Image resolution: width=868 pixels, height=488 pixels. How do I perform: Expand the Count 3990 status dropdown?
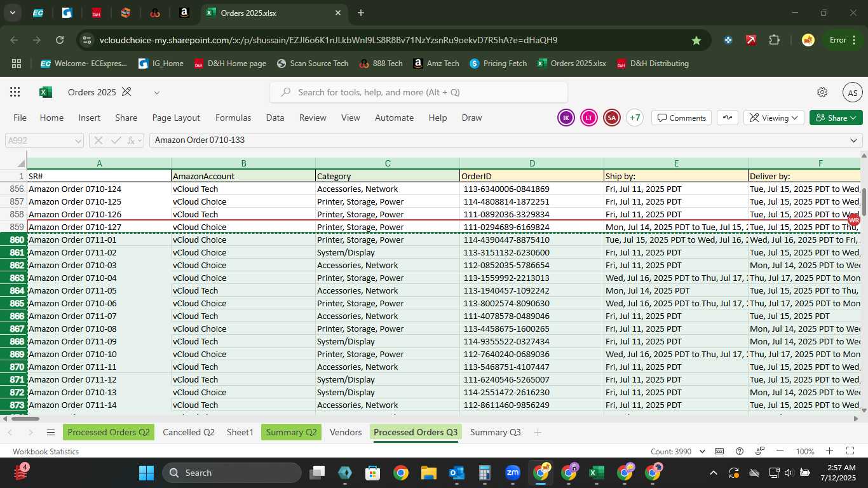(x=702, y=452)
